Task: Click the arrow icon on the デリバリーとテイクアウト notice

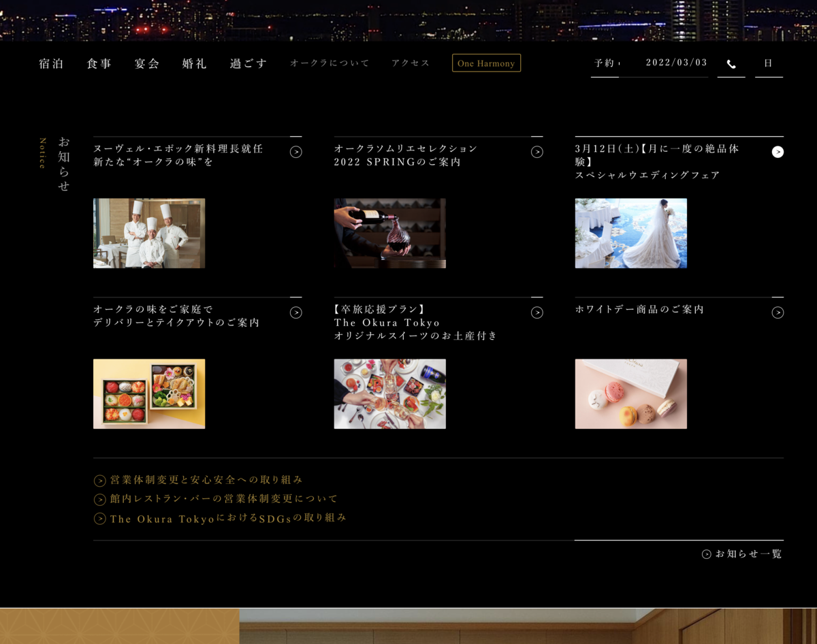Action: coord(296,312)
